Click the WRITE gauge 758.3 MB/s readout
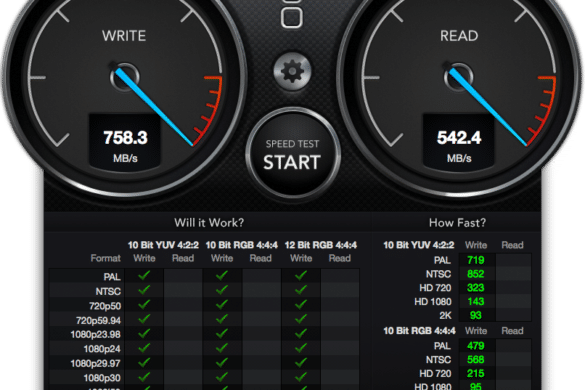The width and height of the screenshot is (585, 390). point(125,142)
